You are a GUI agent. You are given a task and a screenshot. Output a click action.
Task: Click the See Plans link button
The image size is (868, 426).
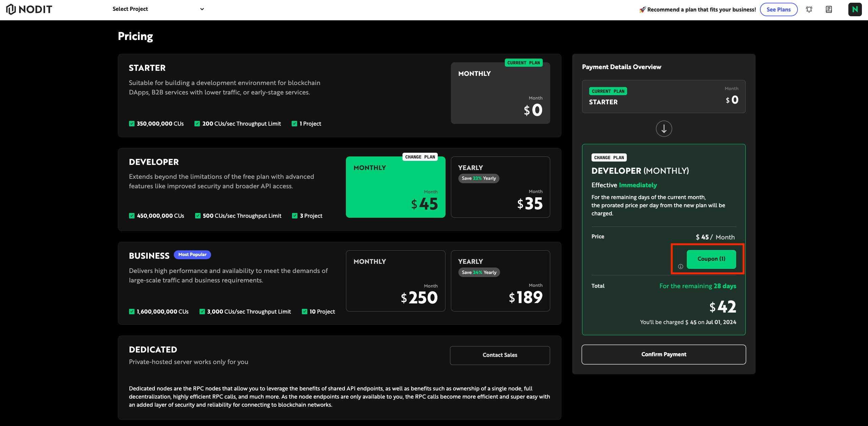778,9
